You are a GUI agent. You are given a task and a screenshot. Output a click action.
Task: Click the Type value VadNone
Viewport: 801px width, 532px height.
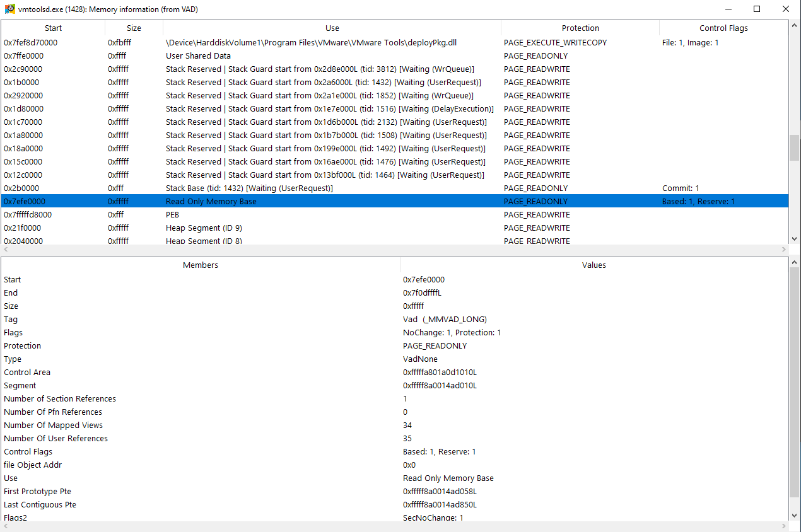[x=420, y=359]
